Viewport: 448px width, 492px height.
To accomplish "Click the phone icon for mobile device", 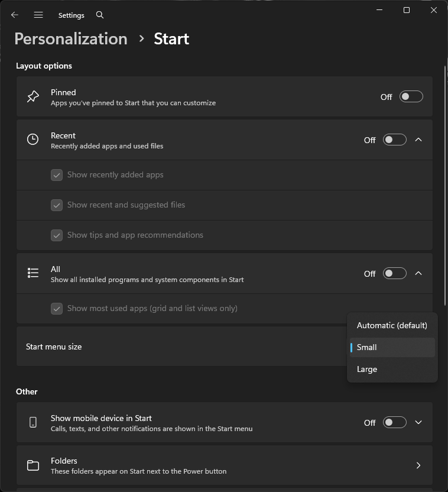I will (x=33, y=422).
